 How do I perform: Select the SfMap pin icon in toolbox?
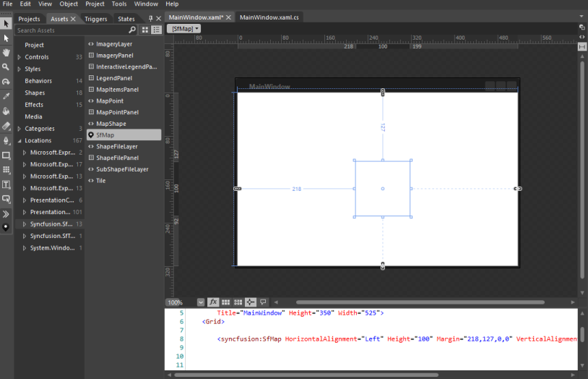[6, 227]
